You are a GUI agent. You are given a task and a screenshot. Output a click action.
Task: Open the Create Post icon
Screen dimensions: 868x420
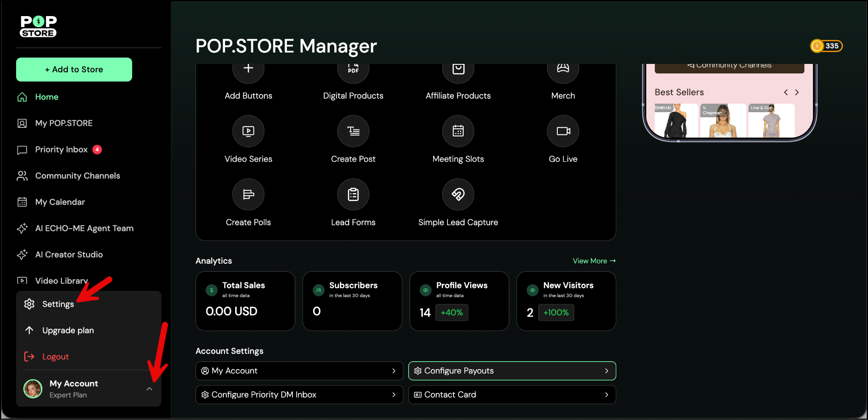[x=353, y=131]
